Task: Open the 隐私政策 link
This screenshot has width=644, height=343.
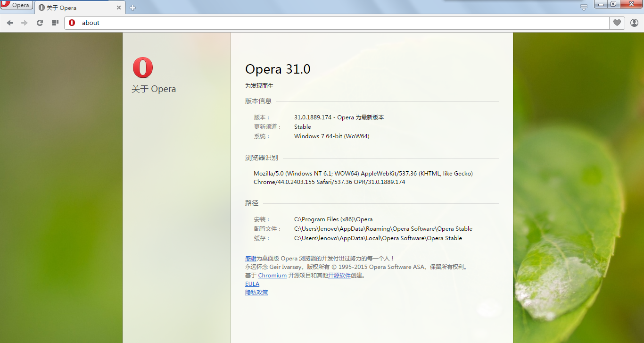Action: point(256,293)
